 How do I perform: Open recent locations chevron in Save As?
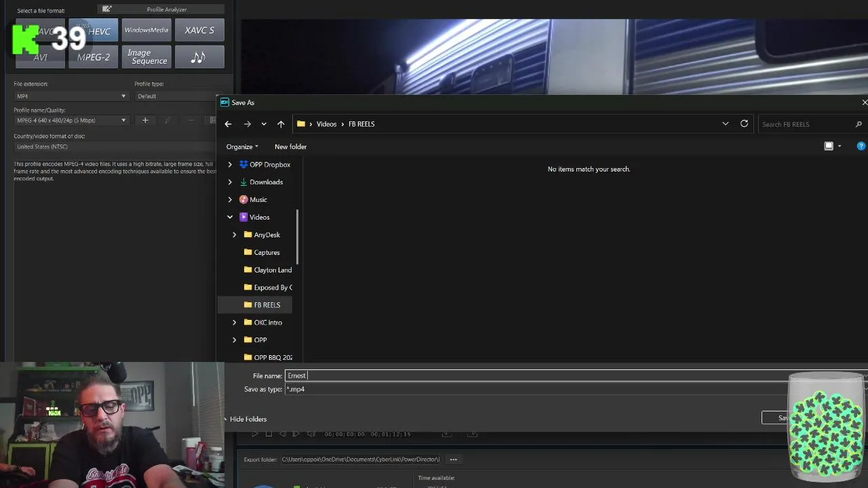pyautogui.click(x=264, y=124)
